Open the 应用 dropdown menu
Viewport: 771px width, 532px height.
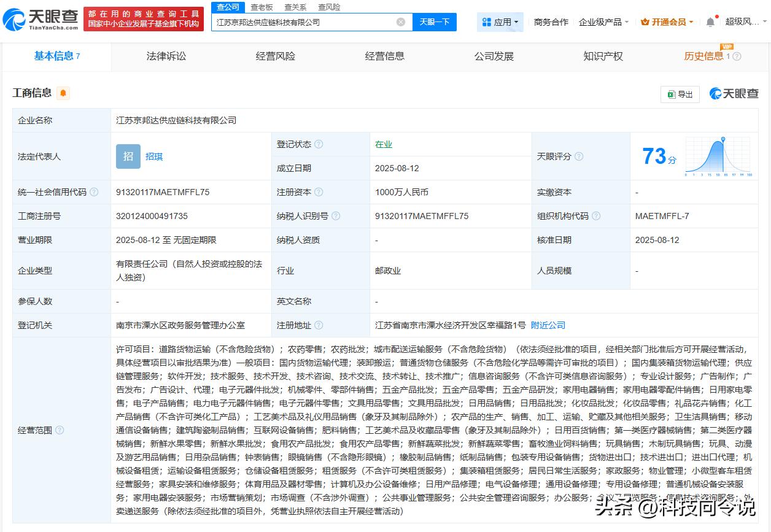[500, 22]
